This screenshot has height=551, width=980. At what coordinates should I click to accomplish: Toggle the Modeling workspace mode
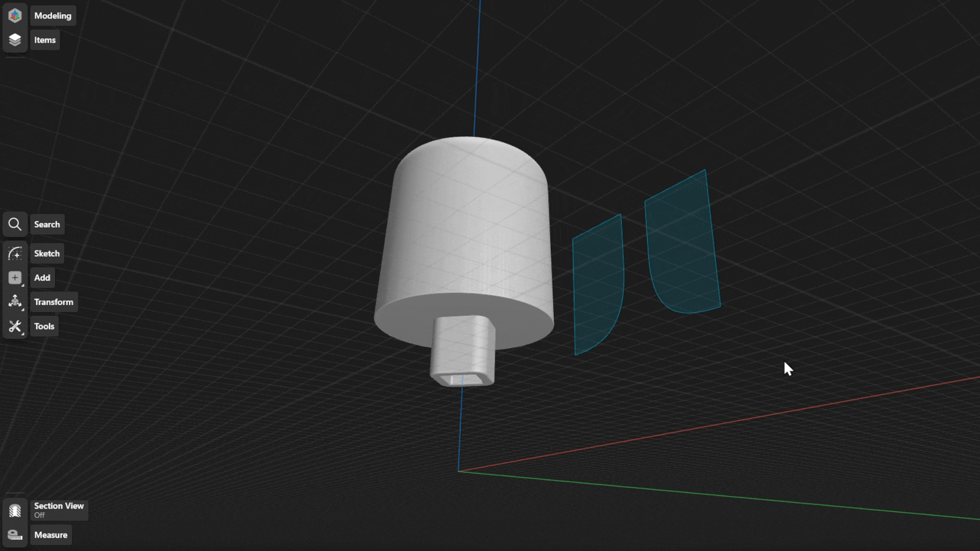point(53,15)
